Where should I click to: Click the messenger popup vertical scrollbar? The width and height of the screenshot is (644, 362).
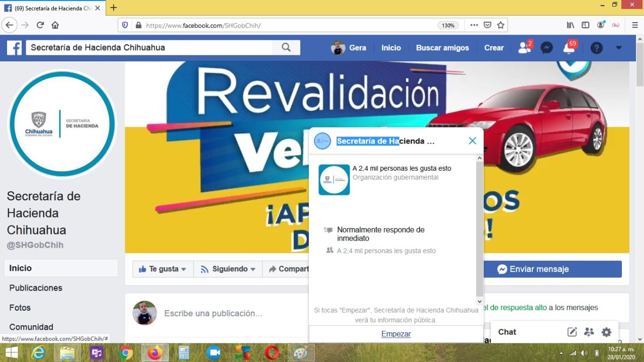click(479, 227)
